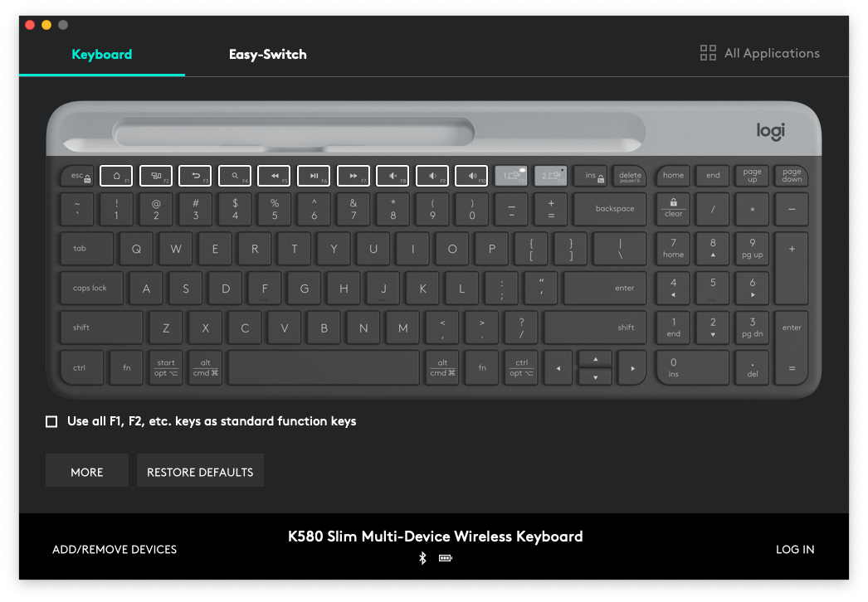This screenshot has height=602, width=868.
Task: Click the Bluetooth connection status icon
Action: tap(422, 558)
